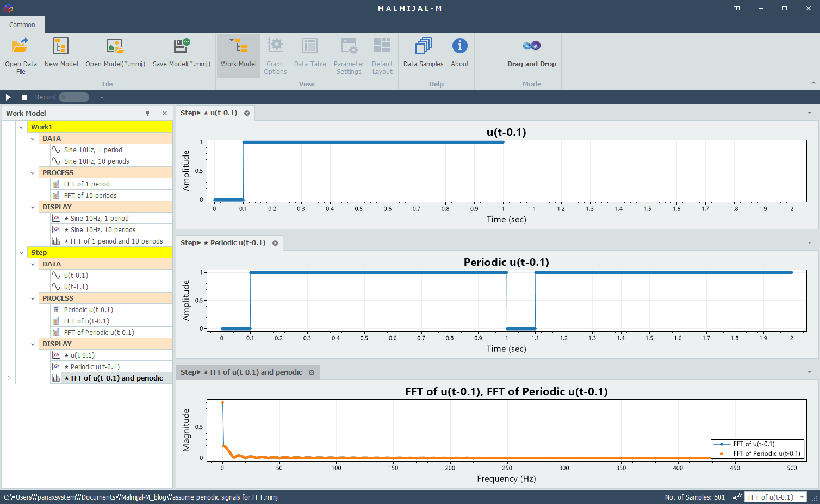820x504 pixels.
Task: Close the Work Model panel
Action: click(165, 113)
